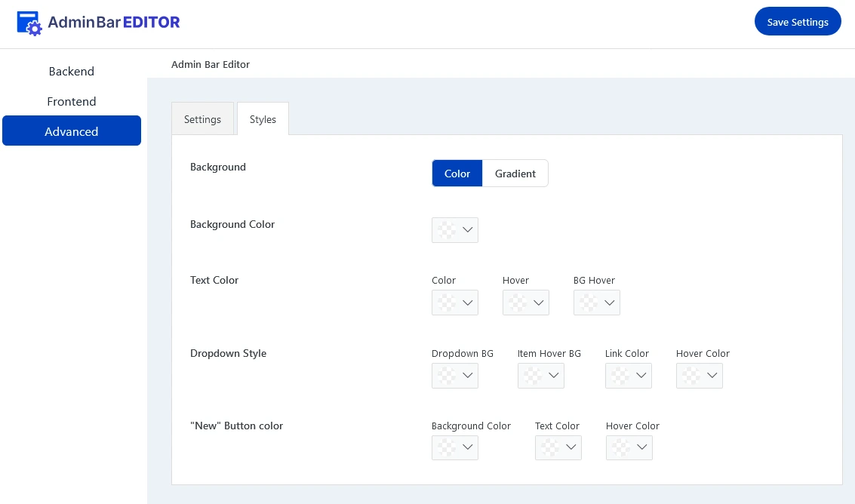Expand New Button Hover Color picker arrow
Image resolution: width=855 pixels, height=504 pixels.
click(x=642, y=447)
